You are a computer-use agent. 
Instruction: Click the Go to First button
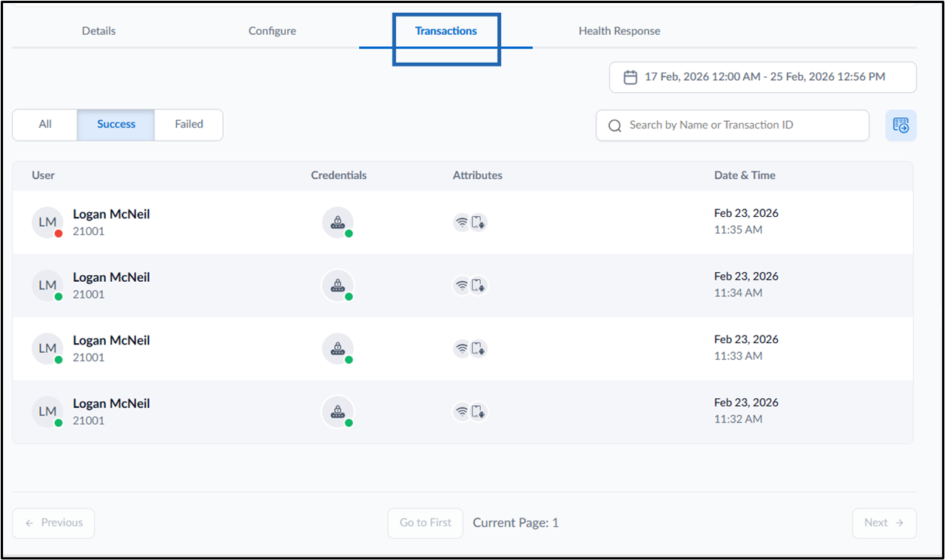(x=426, y=523)
